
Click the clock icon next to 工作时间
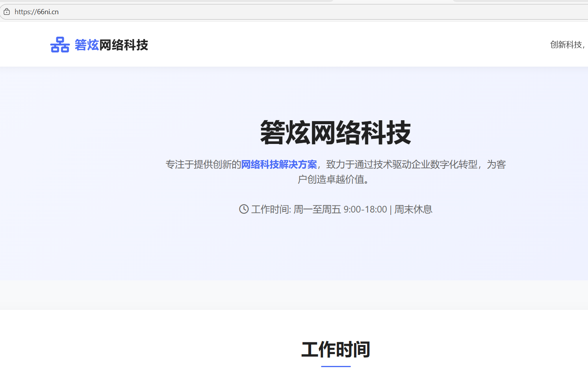pos(244,209)
